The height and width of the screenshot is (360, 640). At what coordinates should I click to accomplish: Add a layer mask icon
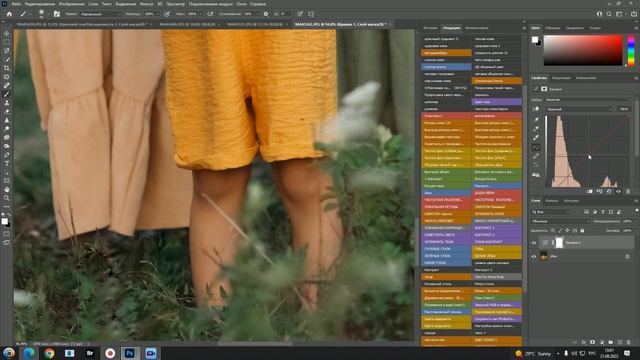pos(593,342)
